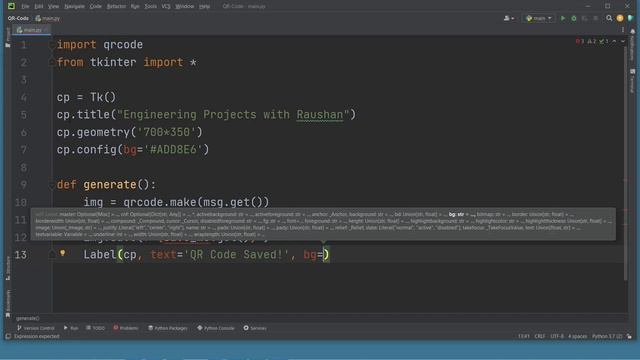Click the yellow lightbulb intention icon on line 13
The width and height of the screenshot is (640, 360).
[x=62, y=253]
